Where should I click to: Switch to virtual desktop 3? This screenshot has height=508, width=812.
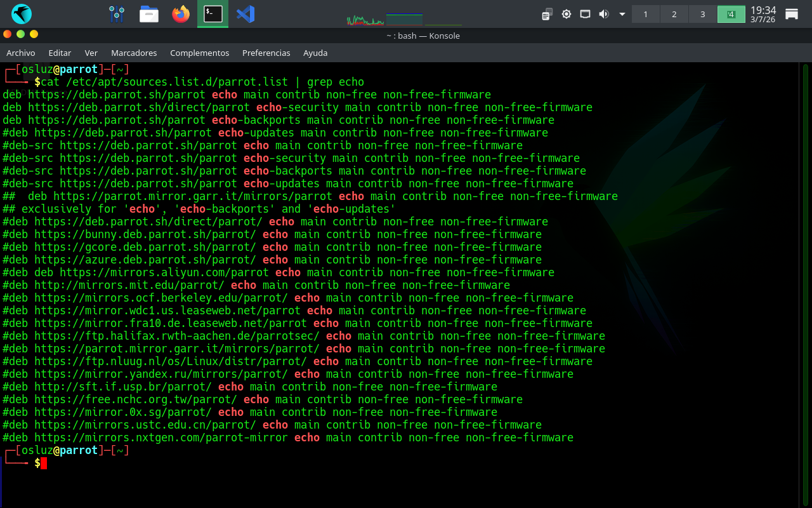point(702,14)
